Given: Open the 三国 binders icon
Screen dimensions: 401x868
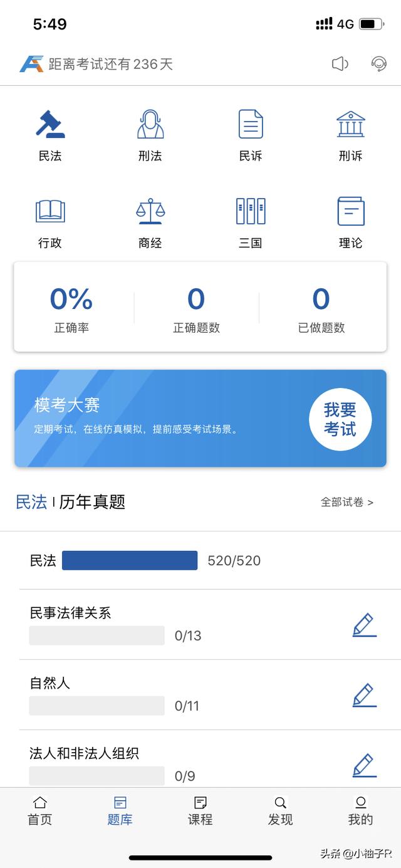Looking at the screenshot, I should pyautogui.click(x=251, y=212).
